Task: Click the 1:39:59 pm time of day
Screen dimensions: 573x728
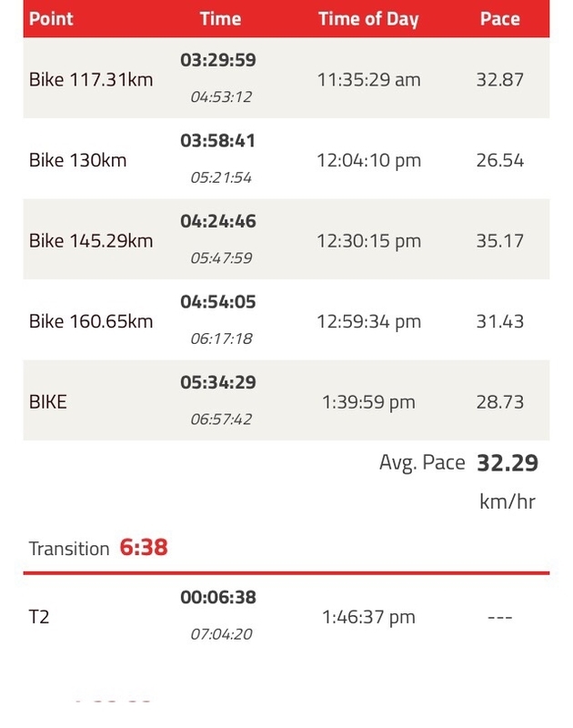Action: click(x=369, y=402)
